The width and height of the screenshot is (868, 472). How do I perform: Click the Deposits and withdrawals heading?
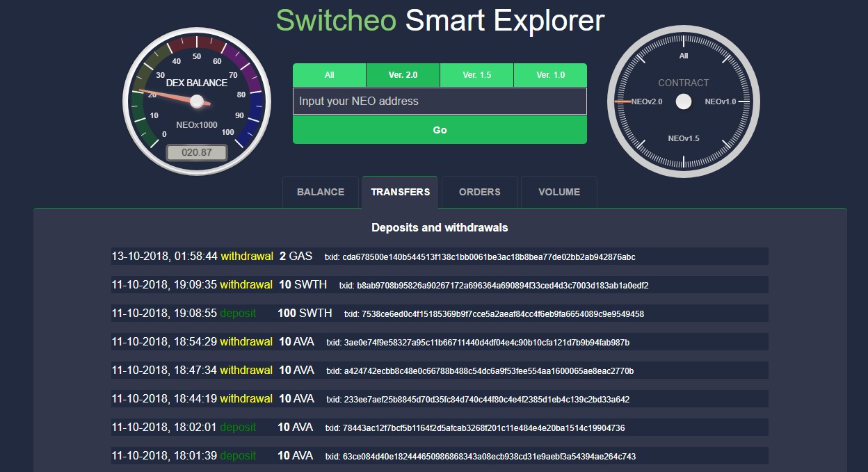pyautogui.click(x=440, y=227)
